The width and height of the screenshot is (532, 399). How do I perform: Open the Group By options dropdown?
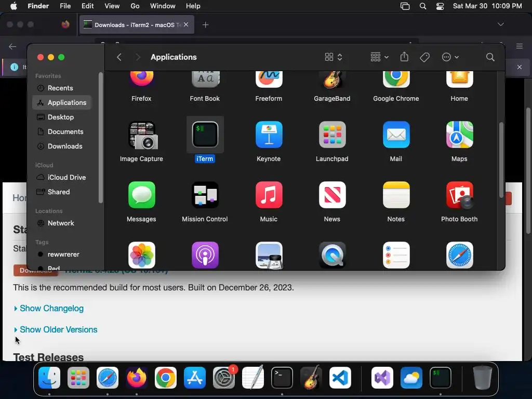pos(379,57)
